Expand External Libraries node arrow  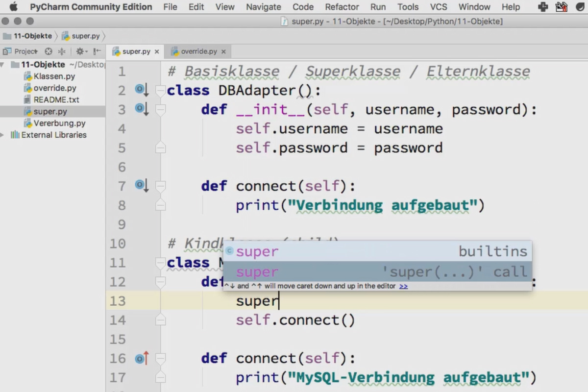click(2, 135)
